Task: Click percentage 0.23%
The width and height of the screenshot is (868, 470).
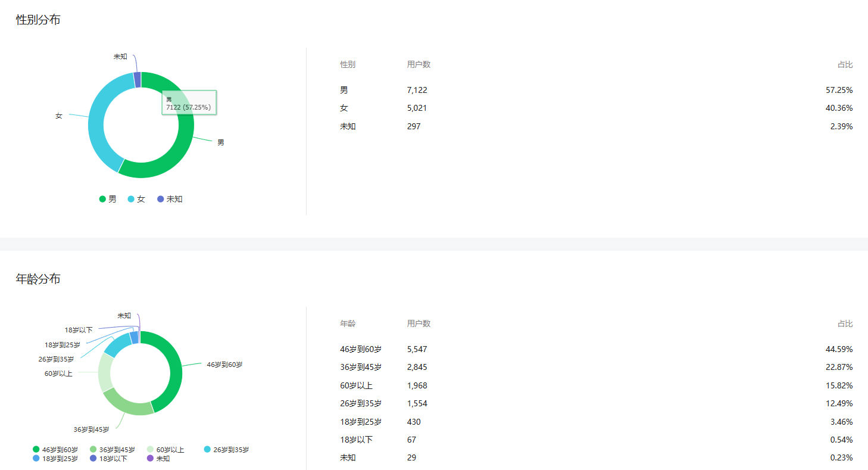Action: click(x=842, y=457)
